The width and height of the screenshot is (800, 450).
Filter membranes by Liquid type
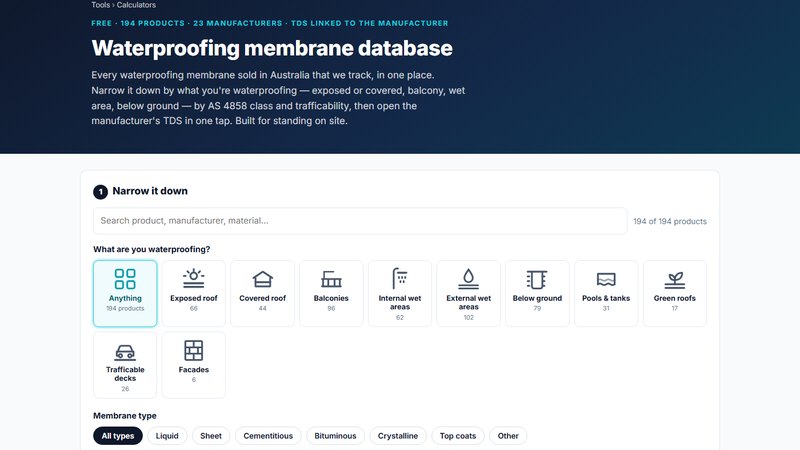[167, 436]
